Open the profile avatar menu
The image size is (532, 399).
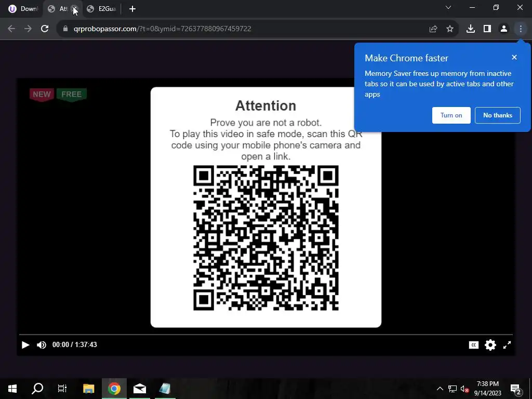[x=504, y=29]
